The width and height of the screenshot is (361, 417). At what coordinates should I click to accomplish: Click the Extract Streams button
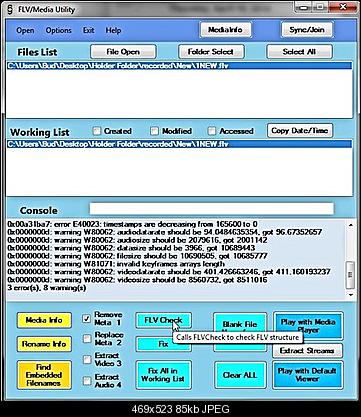pyautogui.click(x=307, y=351)
